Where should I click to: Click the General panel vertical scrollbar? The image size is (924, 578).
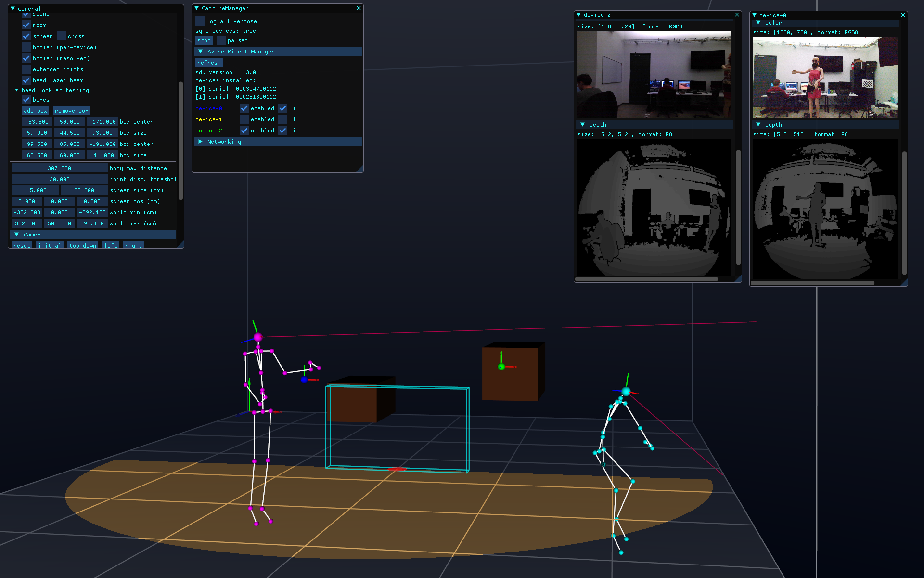coord(180,140)
